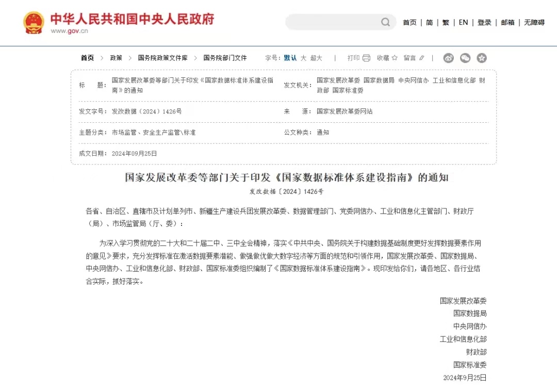The height and width of the screenshot is (392, 557).
Task: Click signature 国家发展改革委 at bottom
Action: (463, 301)
